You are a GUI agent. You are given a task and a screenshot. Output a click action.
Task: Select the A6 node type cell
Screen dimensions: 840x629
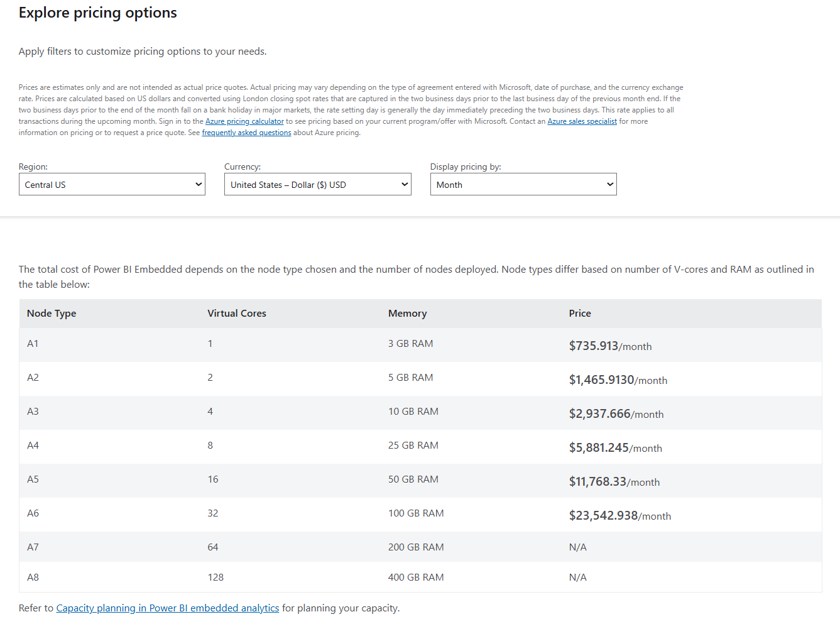pos(33,513)
